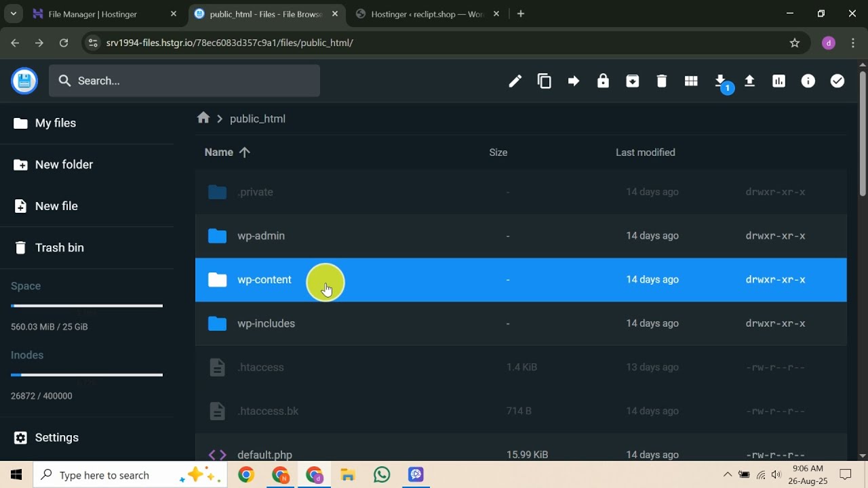868x488 pixels.
Task: Sort files by Last modified column
Action: tap(646, 152)
